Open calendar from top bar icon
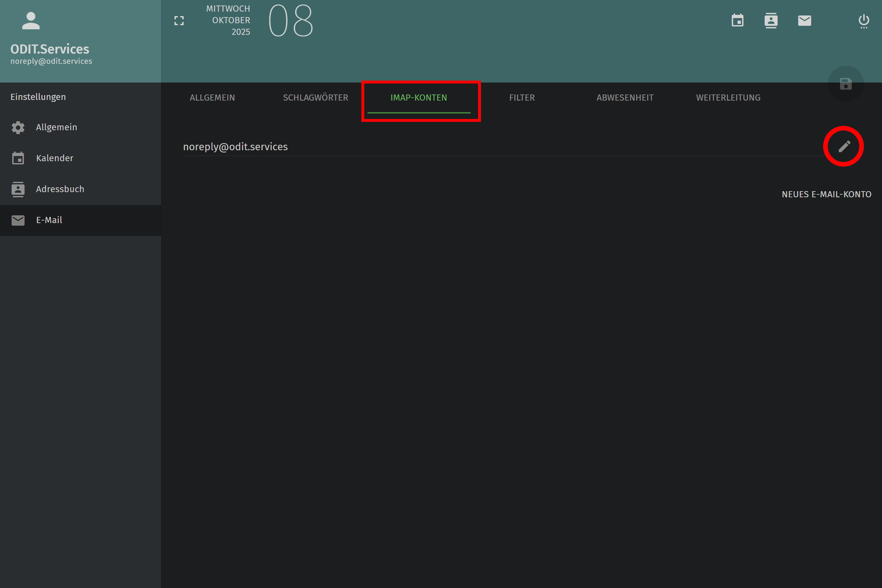 coord(737,21)
